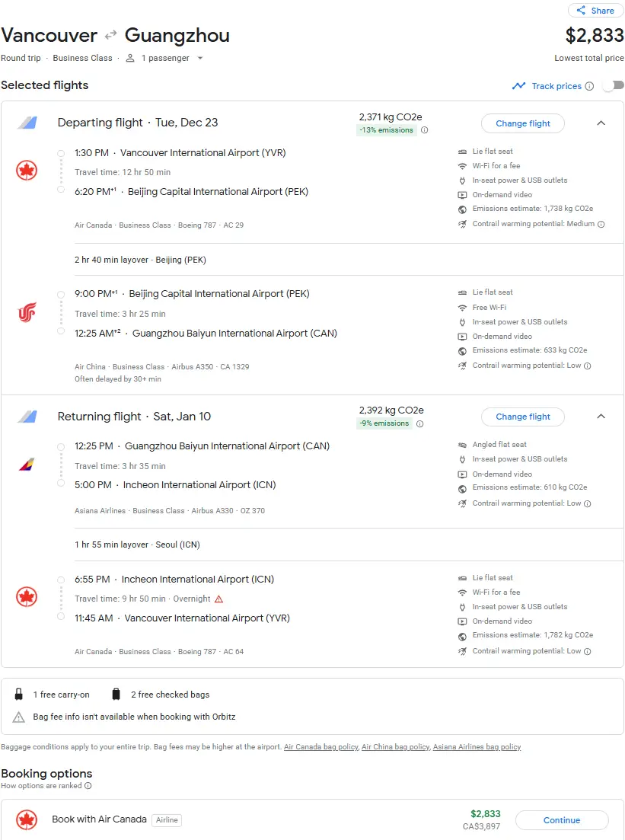Click the $2,833 lowest total price heading
Image resolution: width=625 pixels, height=840 pixels.
coord(595,35)
